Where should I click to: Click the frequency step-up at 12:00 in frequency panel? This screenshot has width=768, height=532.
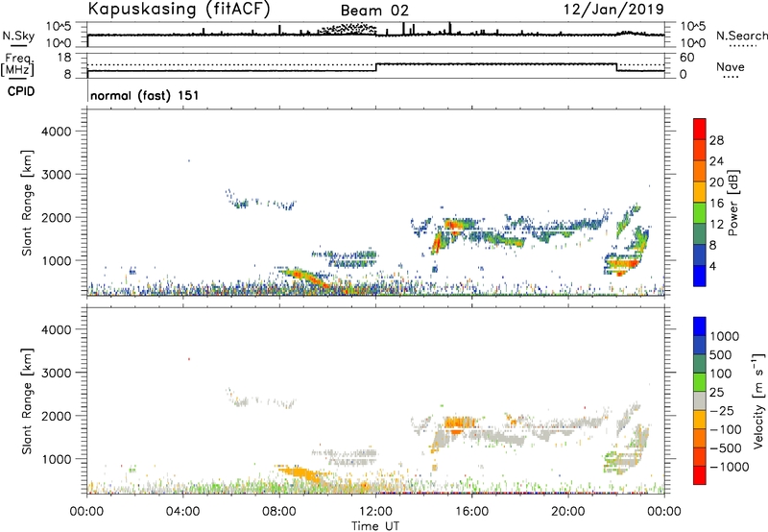(375, 67)
